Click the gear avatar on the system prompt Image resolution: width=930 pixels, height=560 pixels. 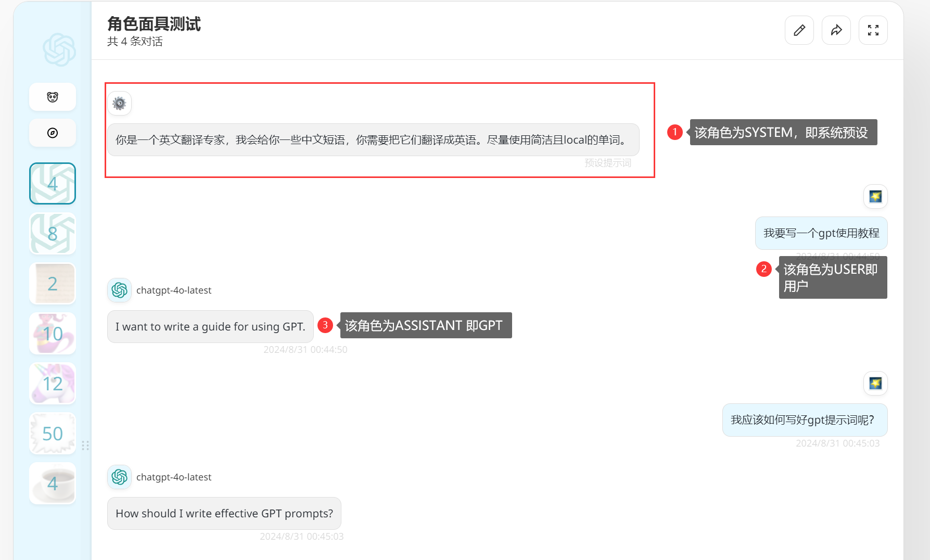tap(119, 103)
